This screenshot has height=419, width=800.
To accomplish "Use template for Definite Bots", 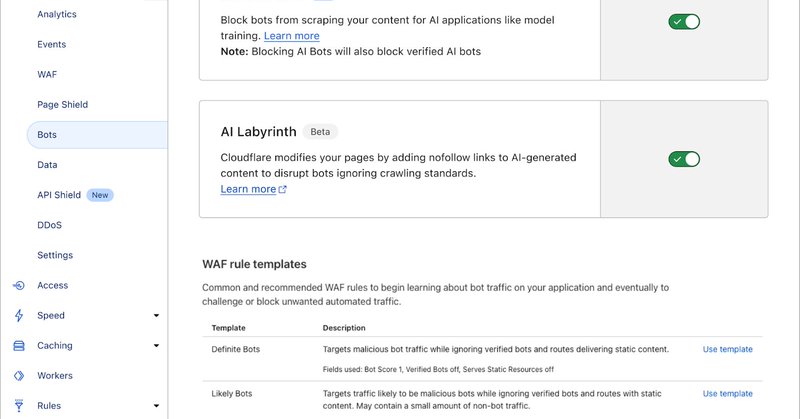I will [x=728, y=350].
